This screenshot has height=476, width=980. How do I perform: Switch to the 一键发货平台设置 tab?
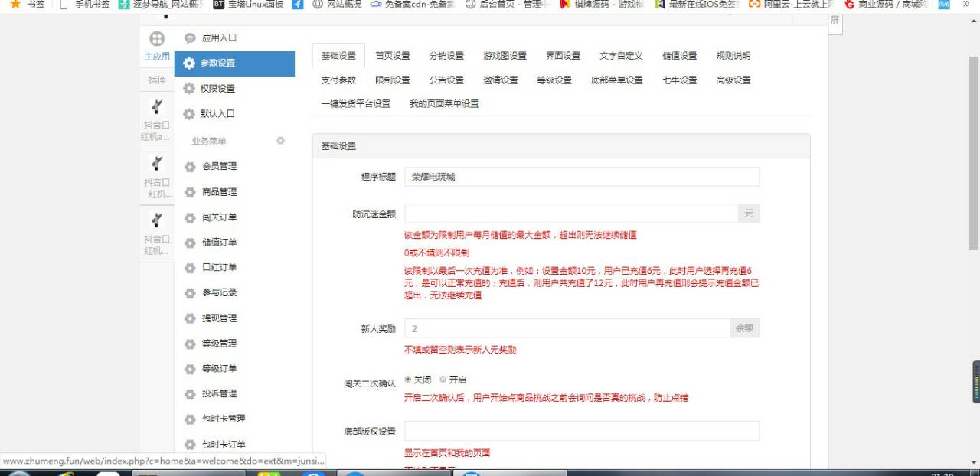pyautogui.click(x=356, y=104)
